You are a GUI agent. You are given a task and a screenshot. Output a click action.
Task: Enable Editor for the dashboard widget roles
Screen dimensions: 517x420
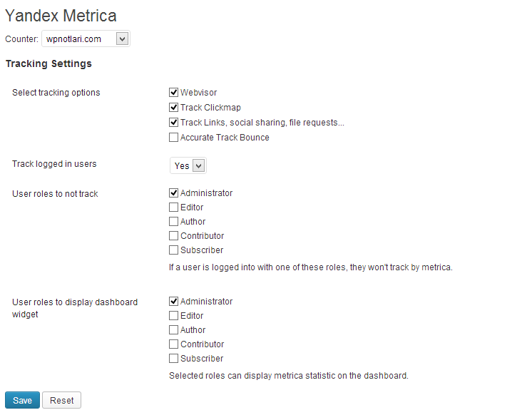[x=173, y=315]
